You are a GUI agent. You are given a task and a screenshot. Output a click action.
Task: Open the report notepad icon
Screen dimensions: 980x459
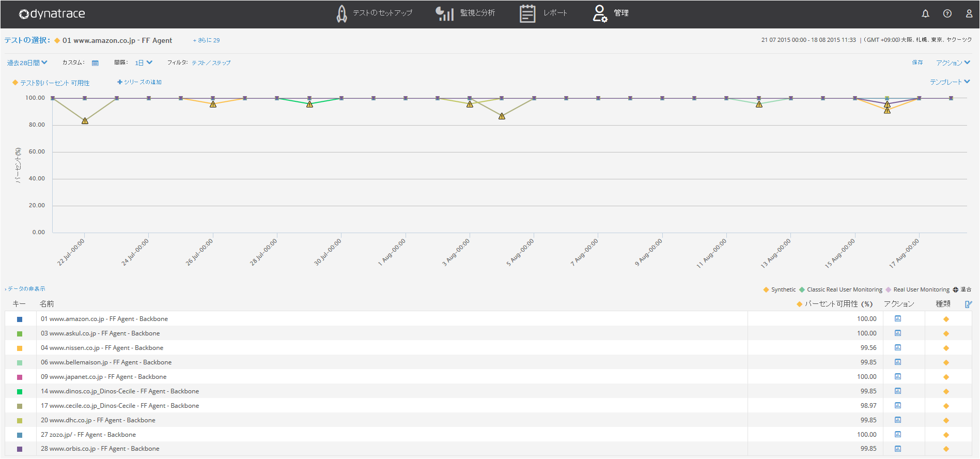point(527,13)
